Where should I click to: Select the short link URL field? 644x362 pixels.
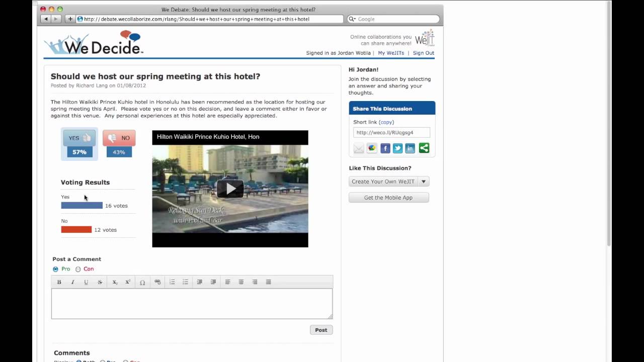[391, 133]
